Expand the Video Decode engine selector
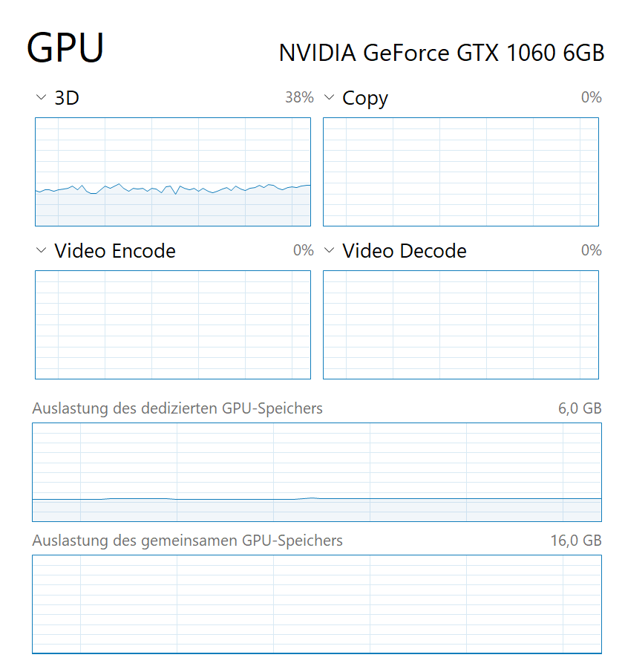 [329, 250]
